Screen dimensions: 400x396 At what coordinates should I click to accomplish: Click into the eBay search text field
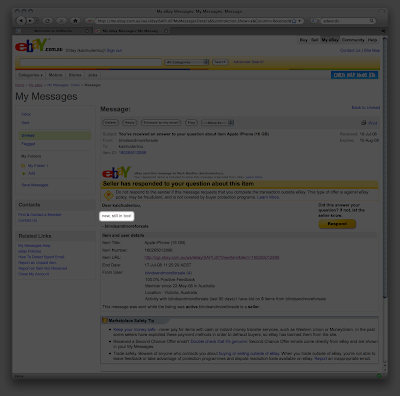[91, 62]
